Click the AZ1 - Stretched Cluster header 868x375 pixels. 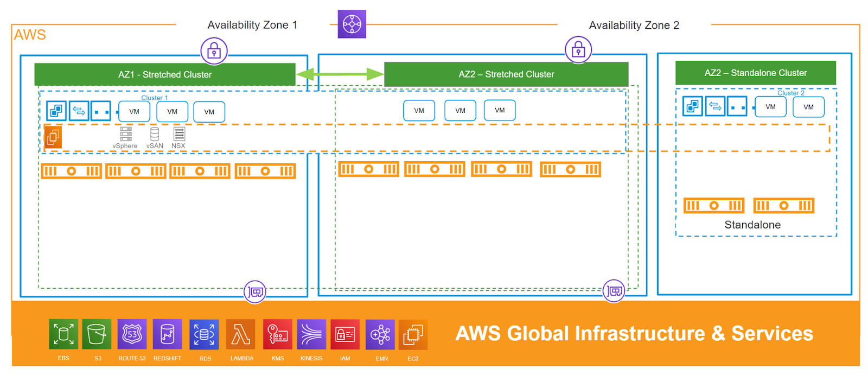tap(165, 74)
